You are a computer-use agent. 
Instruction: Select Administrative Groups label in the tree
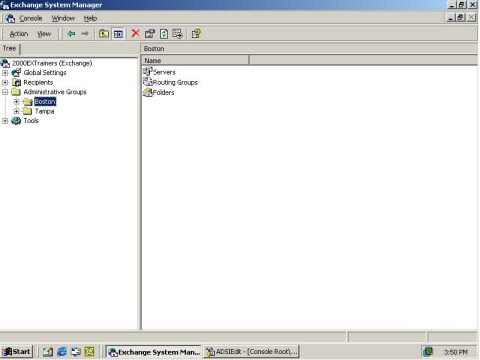pos(55,92)
